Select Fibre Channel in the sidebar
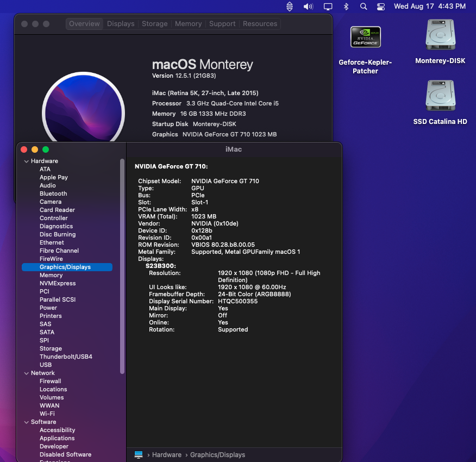Screen dimensions: 476x462 click(x=59, y=251)
